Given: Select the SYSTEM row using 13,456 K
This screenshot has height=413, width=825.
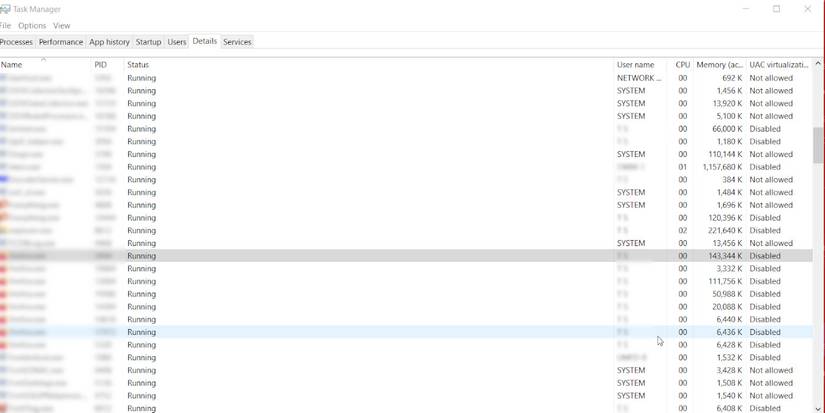Looking at the screenshot, I should coord(406,243).
